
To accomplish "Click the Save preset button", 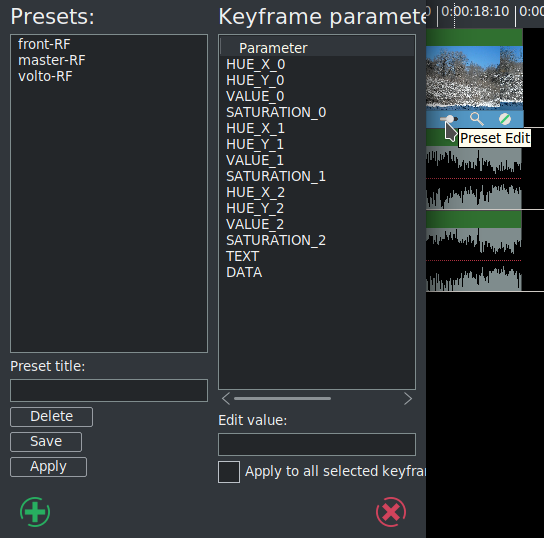I will [46, 442].
